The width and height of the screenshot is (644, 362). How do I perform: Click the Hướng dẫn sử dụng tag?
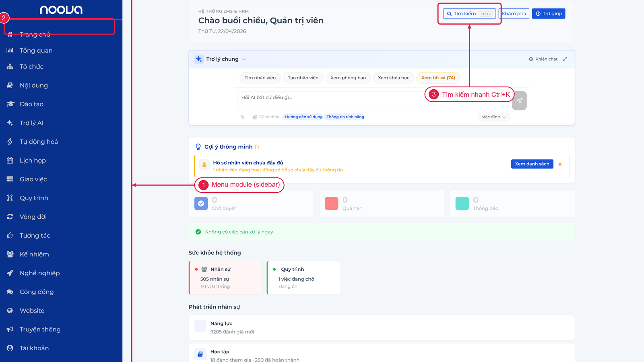[304, 117]
